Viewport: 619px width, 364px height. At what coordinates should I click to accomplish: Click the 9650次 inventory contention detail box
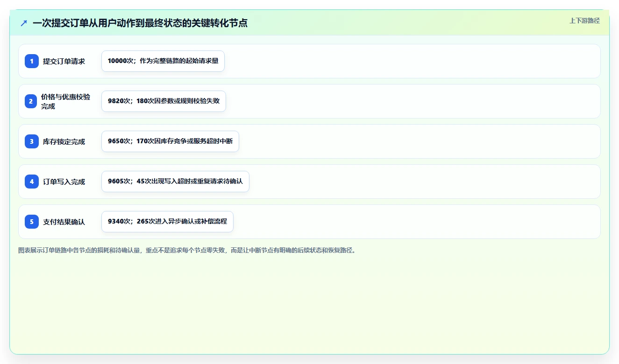click(170, 141)
